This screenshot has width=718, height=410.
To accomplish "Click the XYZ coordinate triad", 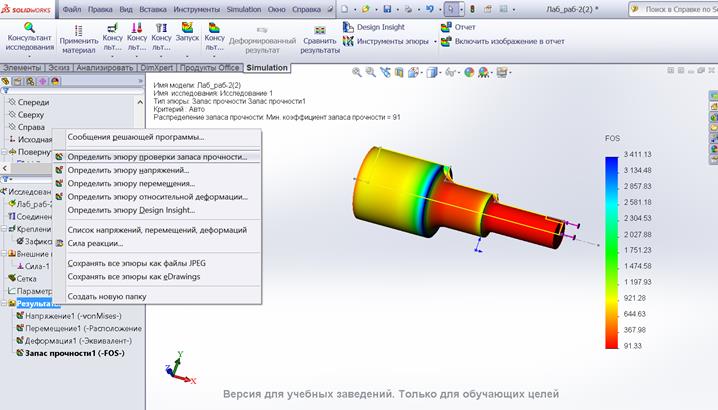I will point(180,367).
